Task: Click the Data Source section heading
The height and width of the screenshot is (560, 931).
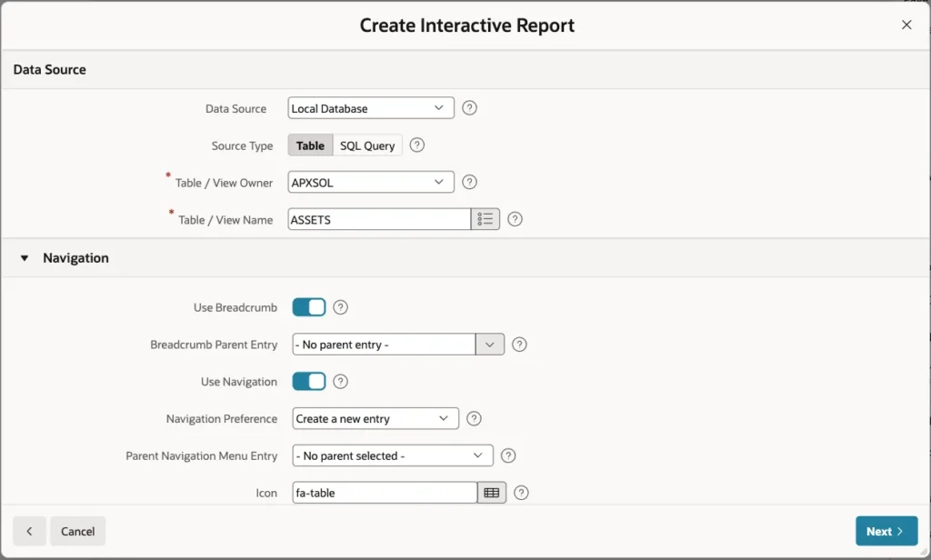Action: [50, 69]
